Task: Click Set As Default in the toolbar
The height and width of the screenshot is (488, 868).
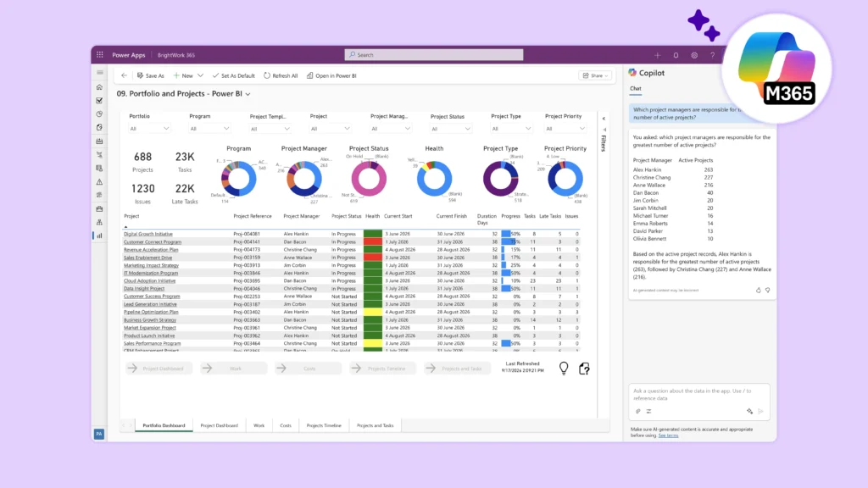Action: coord(234,75)
